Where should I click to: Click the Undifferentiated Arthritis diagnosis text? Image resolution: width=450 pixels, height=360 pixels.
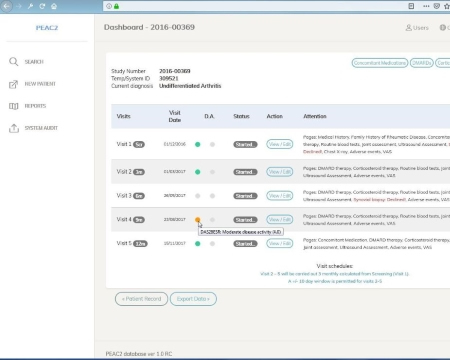coord(190,86)
